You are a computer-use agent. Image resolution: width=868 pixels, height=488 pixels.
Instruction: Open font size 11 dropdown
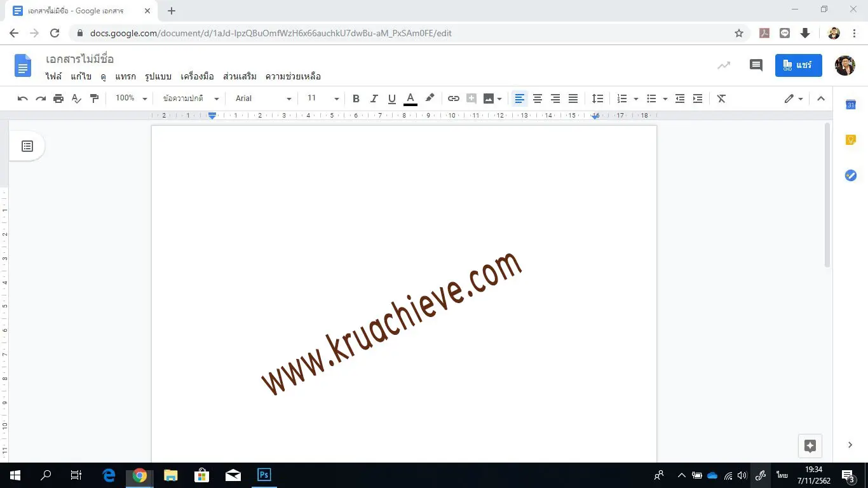click(323, 98)
